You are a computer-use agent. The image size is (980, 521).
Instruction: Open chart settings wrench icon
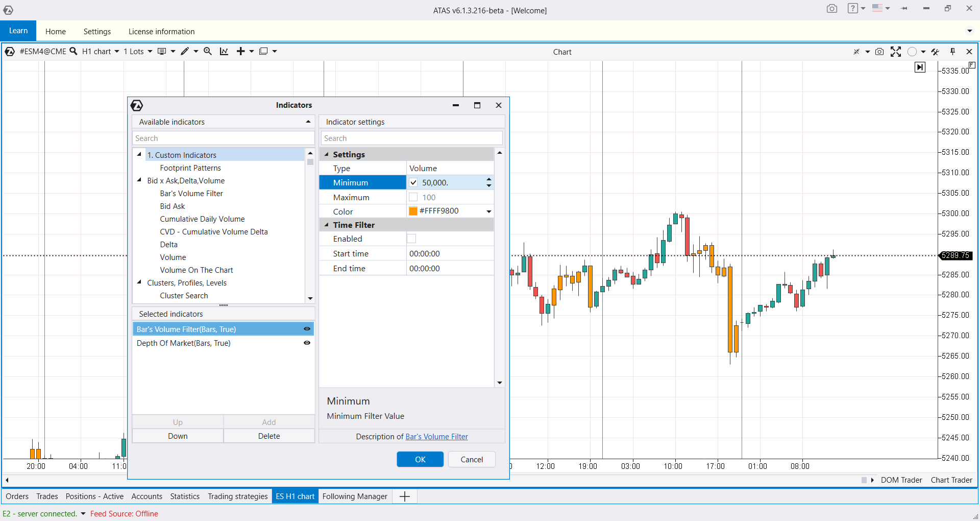[x=935, y=52]
